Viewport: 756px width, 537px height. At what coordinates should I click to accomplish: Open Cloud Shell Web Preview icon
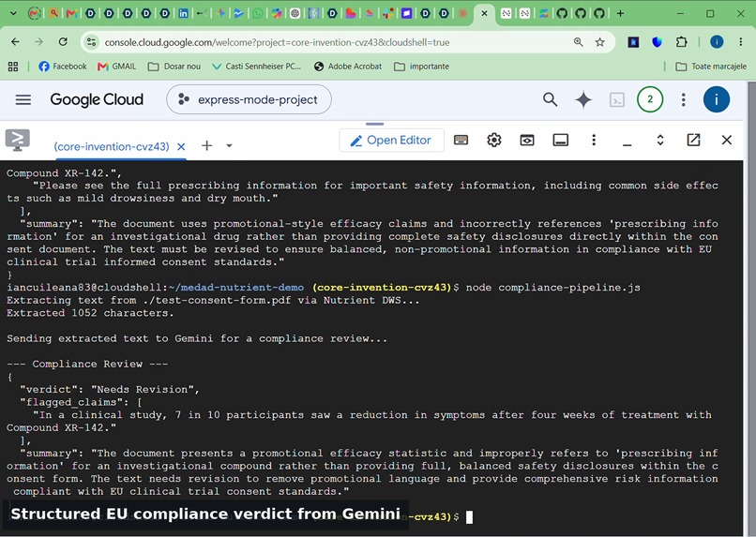coord(527,141)
